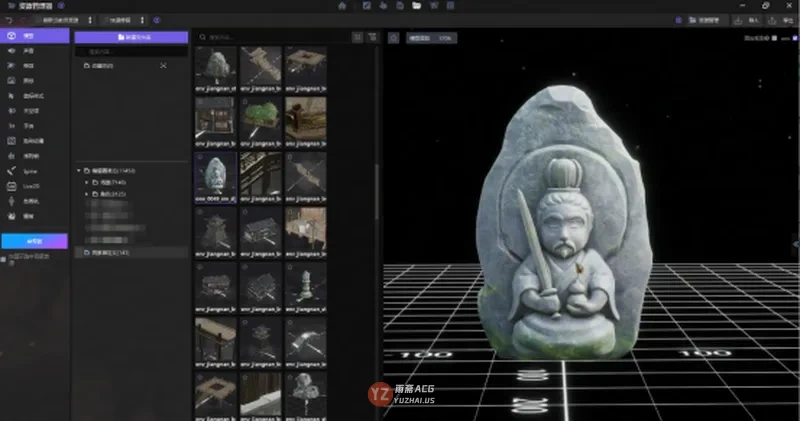The image size is (800, 421).
Task: Toggle the white checkbox at viewport top-right
Action: point(774,38)
